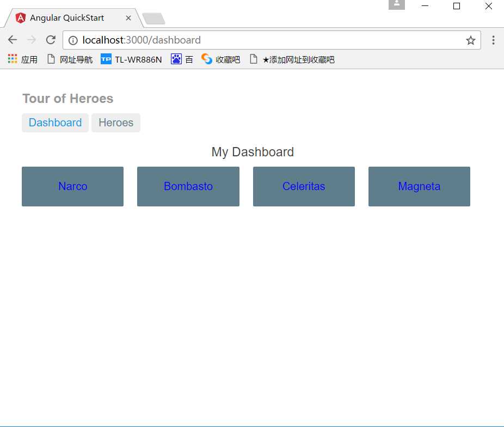This screenshot has width=504, height=427.
Task: Click the Tour of Heroes heading
Action: point(68,99)
